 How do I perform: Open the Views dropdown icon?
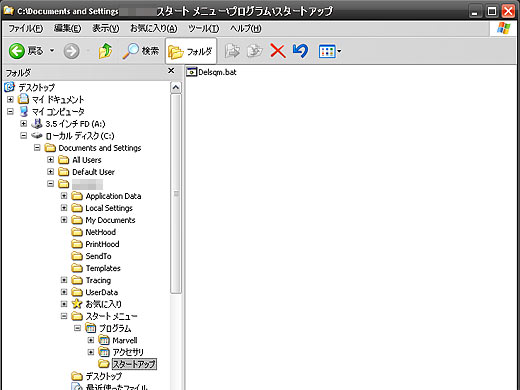pos(329,51)
